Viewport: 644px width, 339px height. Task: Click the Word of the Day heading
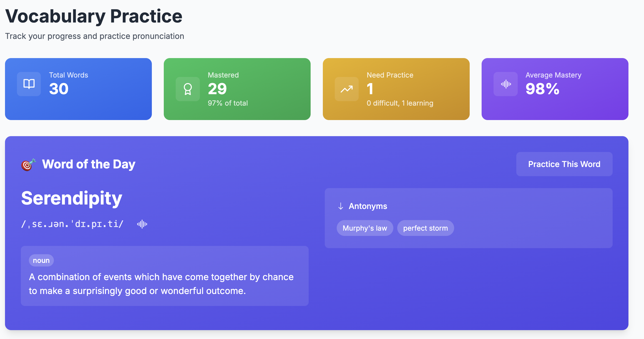[89, 164]
